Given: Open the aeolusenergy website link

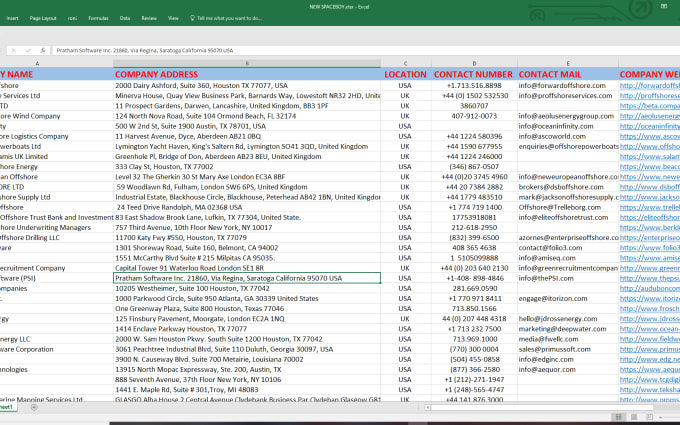Looking at the screenshot, I should click(650, 116).
